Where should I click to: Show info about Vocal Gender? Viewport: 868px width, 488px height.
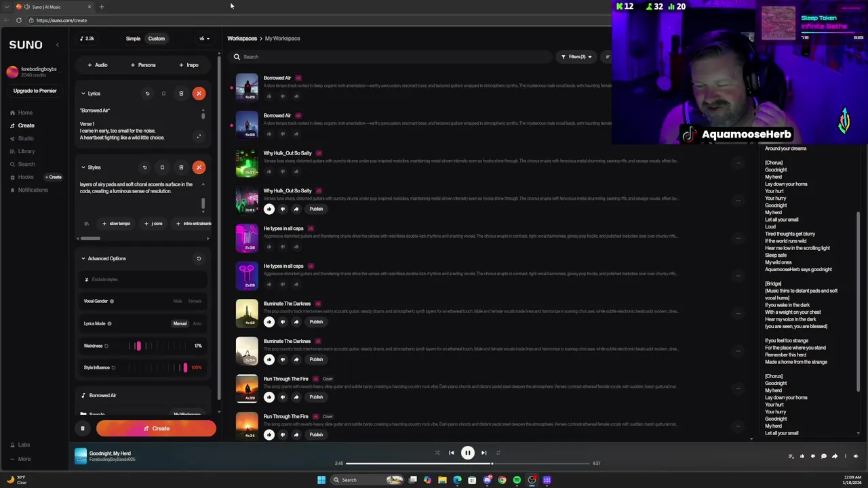(x=112, y=301)
